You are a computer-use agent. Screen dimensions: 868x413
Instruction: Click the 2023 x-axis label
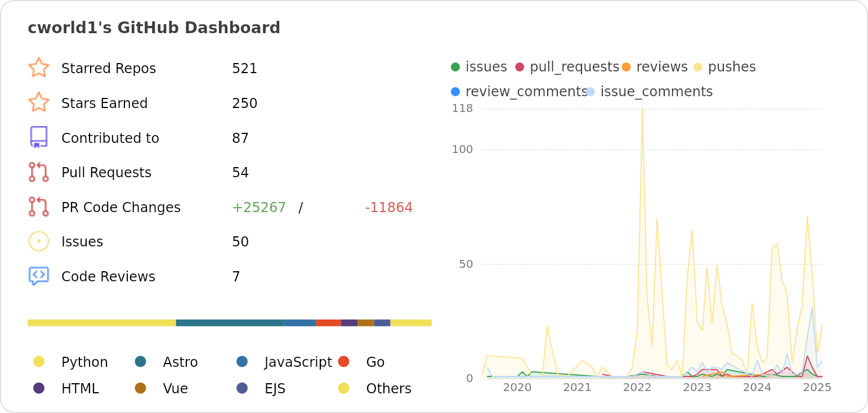click(697, 387)
